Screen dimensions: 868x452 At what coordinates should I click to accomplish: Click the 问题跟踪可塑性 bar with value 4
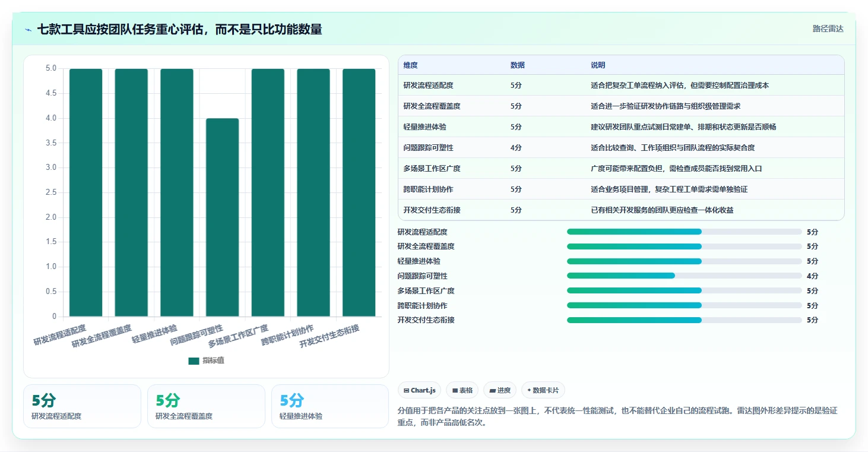(x=222, y=217)
